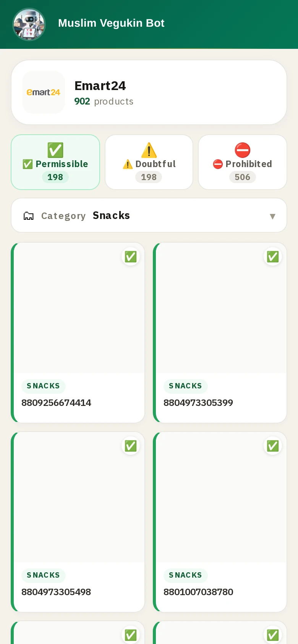Open the Snacks category selector

pos(149,215)
